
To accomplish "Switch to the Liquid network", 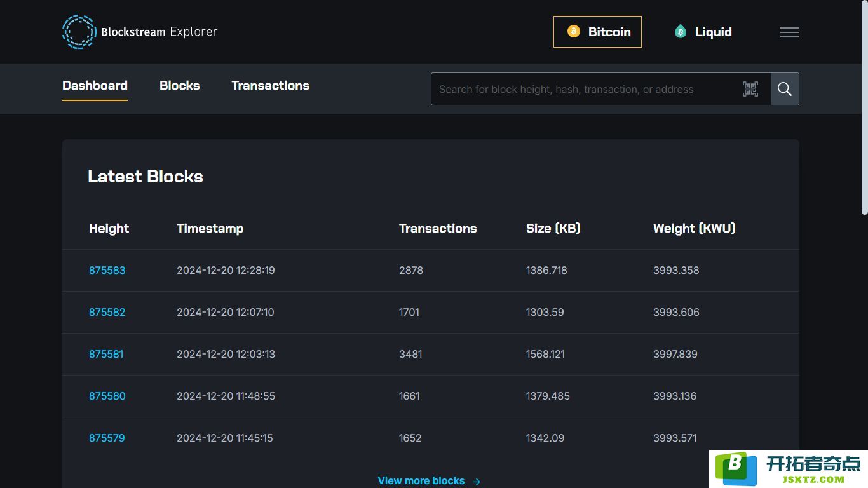I will pyautogui.click(x=703, y=32).
